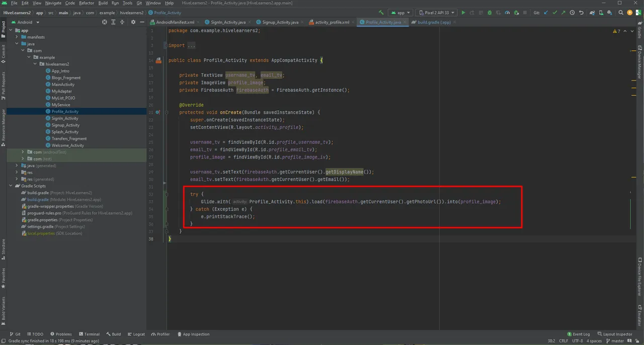The image size is (644, 345).
Task: Expand the res folder
Action: [17, 172]
